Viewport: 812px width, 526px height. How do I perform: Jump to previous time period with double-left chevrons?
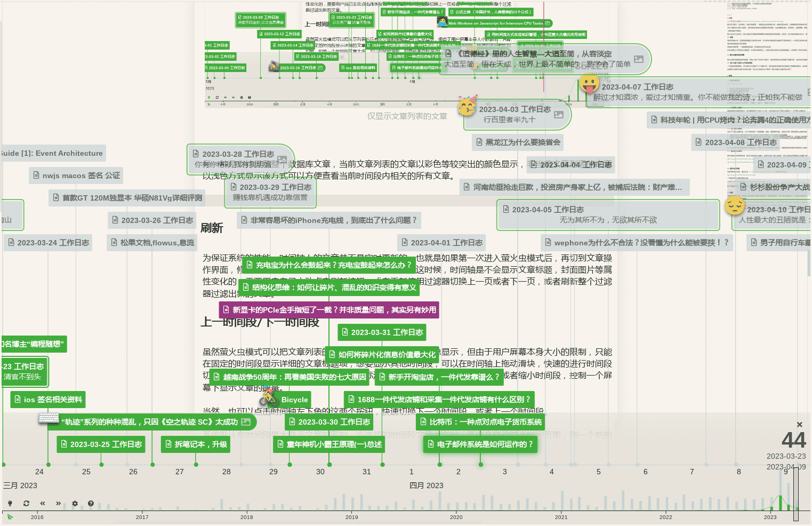(x=43, y=503)
